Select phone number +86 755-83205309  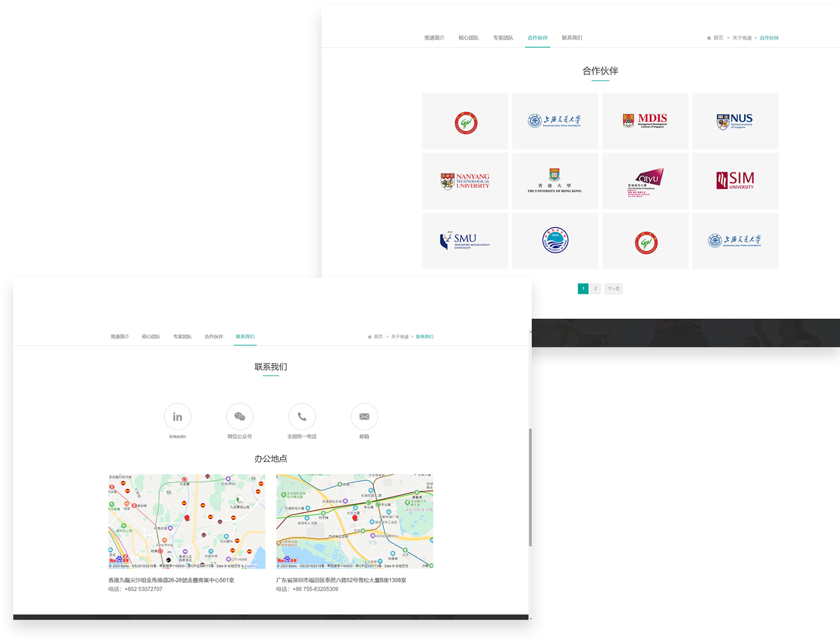pyautogui.click(x=315, y=589)
